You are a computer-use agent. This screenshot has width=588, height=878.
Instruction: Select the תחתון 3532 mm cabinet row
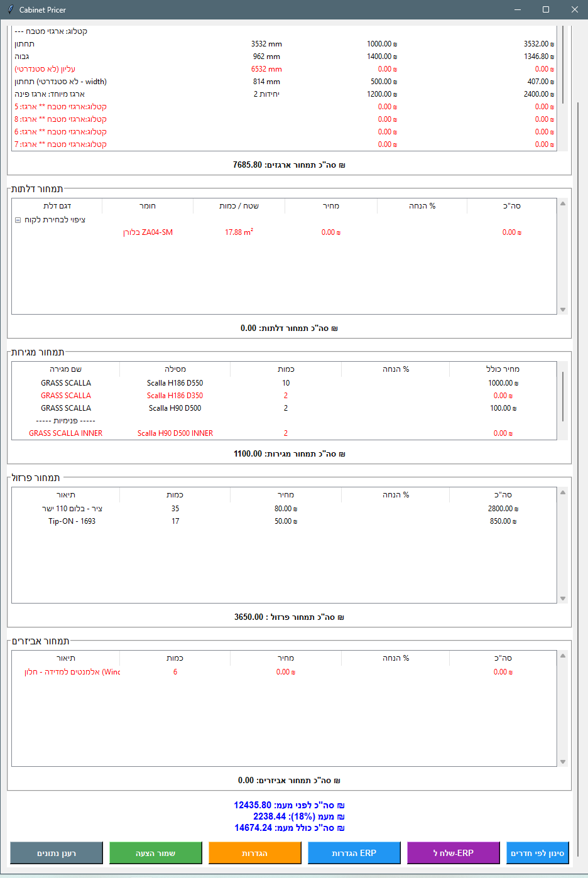coord(285,44)
